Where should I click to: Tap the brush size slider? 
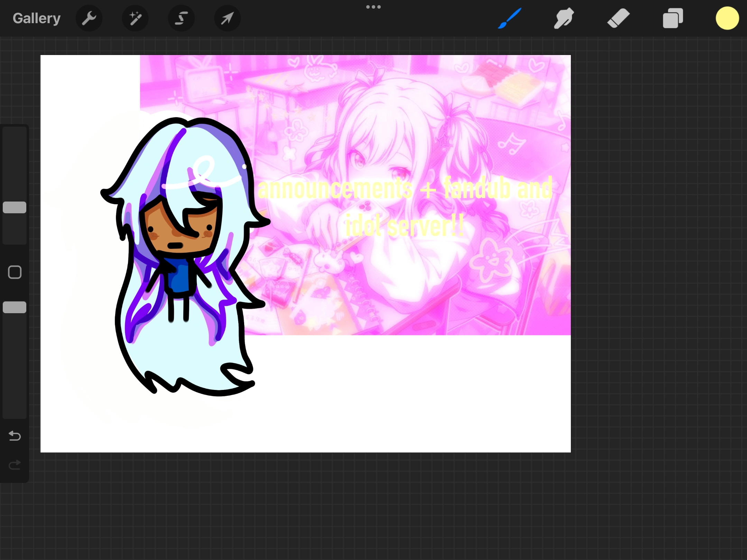click(15, 207)
